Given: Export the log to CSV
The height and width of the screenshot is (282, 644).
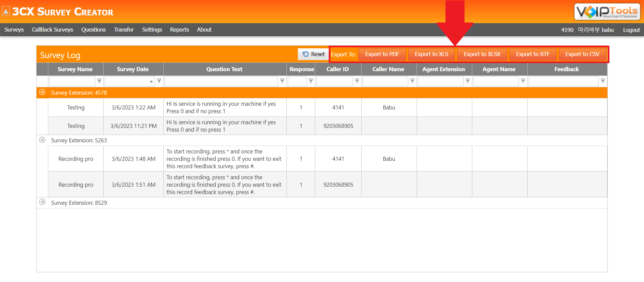Looking at the screenshot, I should pyautogui.click(x=582, y=54).
